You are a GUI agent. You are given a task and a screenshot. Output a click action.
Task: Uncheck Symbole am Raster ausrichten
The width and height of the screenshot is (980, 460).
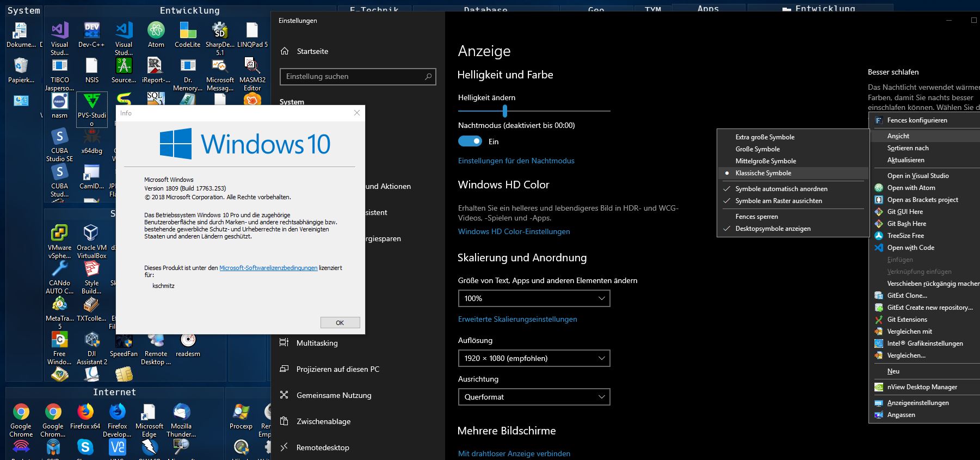[793, 201]
